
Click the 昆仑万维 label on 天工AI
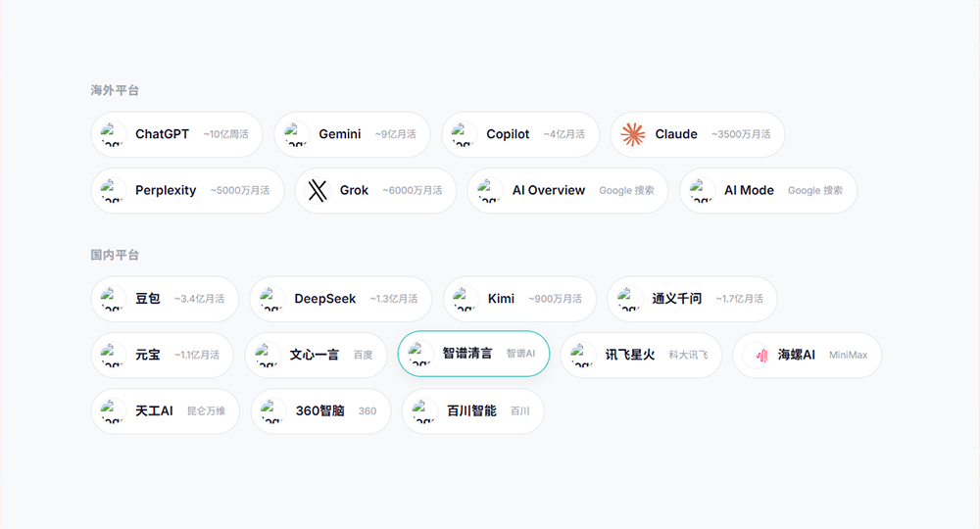pyautogui.click(x=206, y=411)
